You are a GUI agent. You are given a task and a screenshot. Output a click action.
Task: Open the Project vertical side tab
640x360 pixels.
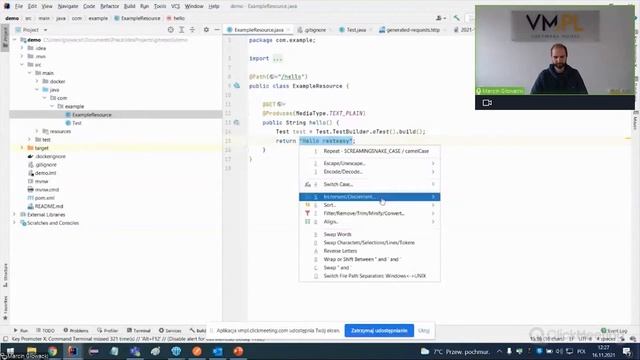[x=5, y=38]
